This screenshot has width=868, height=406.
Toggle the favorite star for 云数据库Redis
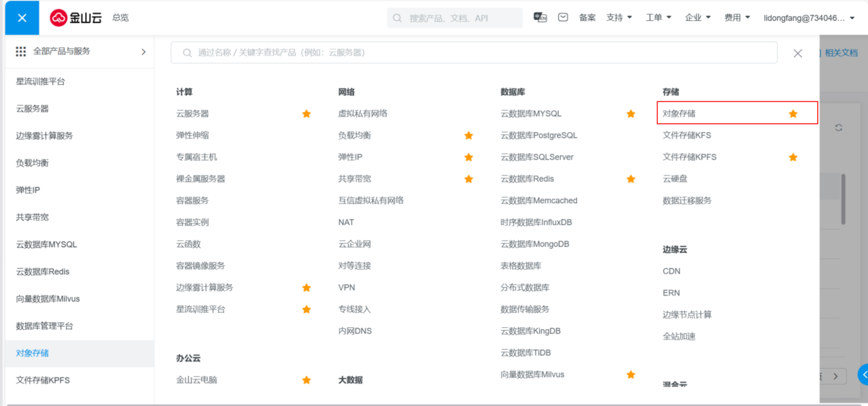coord(631,179)
